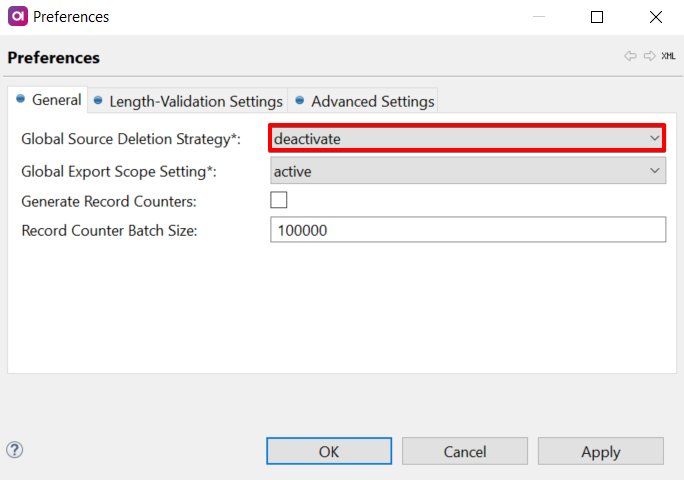Click the Generate Record Counters label
Image resolution: width=684 pixels, height=480 pixels.
click(108, 201)
